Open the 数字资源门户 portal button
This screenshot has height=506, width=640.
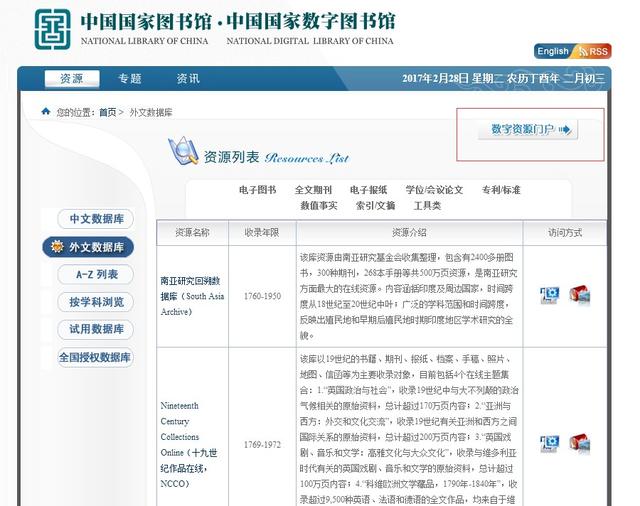pos(533,130)
